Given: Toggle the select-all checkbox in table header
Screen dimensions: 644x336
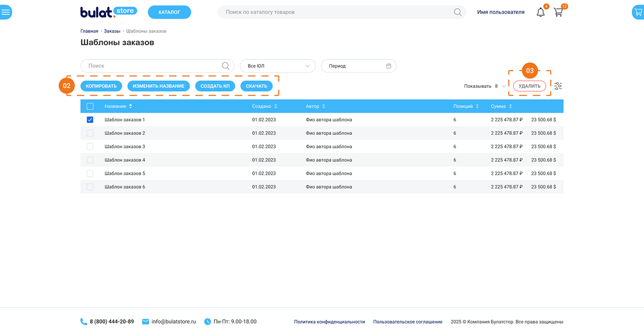Looking at the screenshot, I should pos(90,106).
